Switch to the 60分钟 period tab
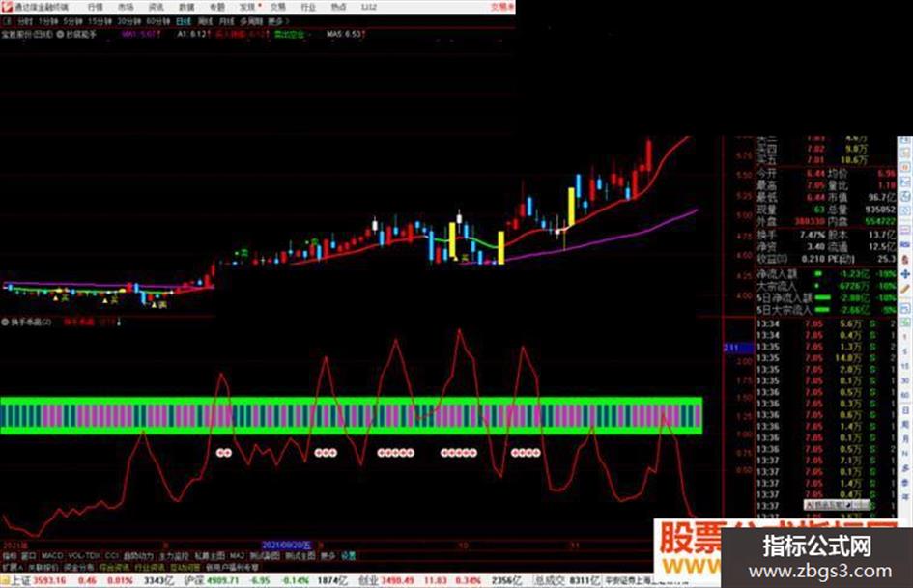913x588 pixels. pyautogui.click(x=157, y=21)
